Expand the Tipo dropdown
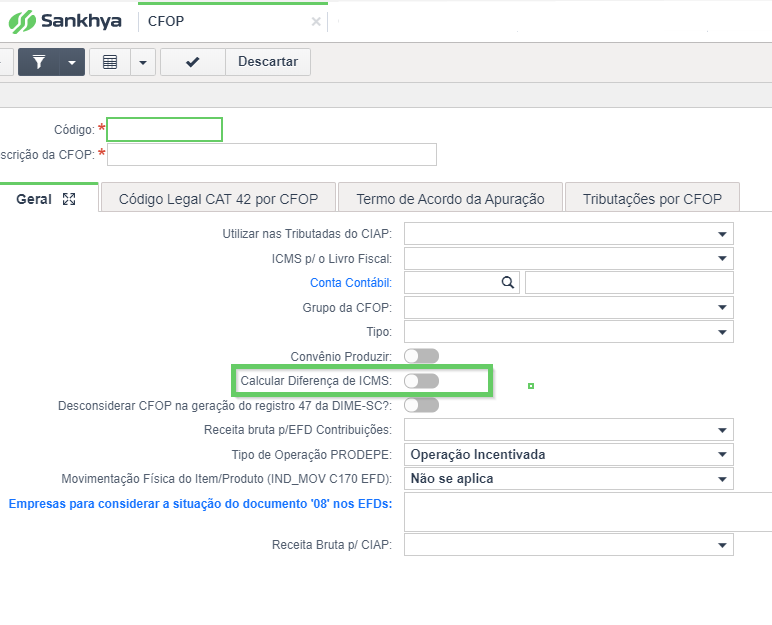The image size is (772, 625). point(569,331)
